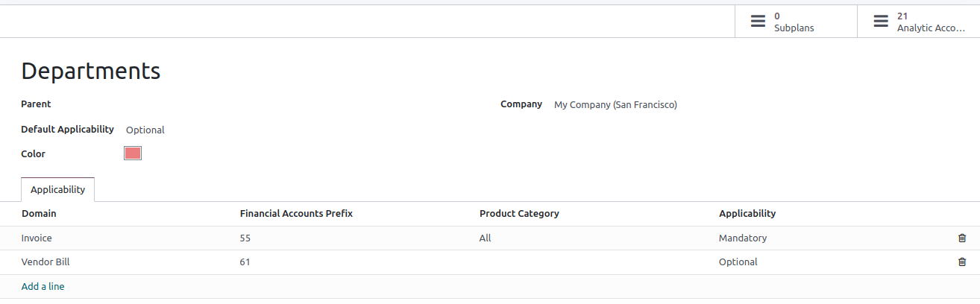Delete the Invoice applicability line

coord(961,238)
